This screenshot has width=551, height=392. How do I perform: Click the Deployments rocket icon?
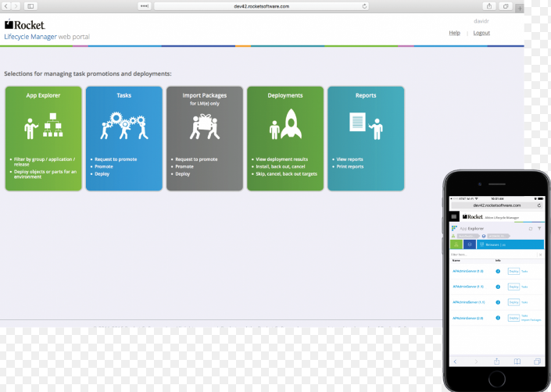[284, 126]
